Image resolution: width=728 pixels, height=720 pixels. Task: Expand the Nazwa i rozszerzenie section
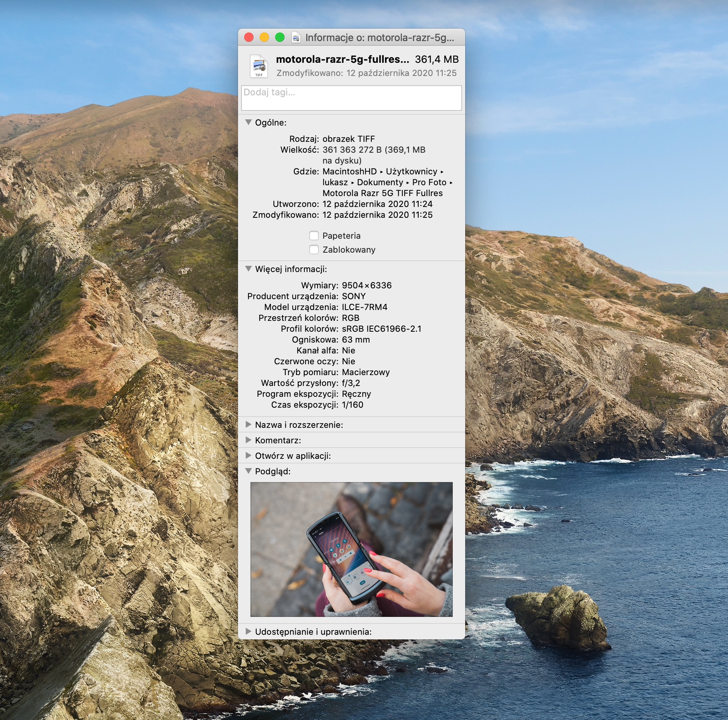coord(248,424)
